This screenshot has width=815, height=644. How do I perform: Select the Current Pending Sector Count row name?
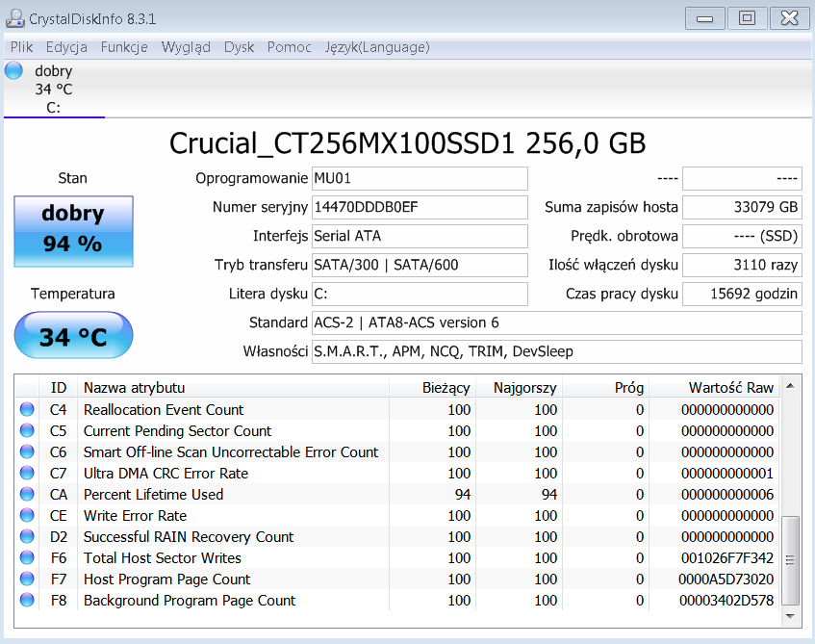click(177, 431)
